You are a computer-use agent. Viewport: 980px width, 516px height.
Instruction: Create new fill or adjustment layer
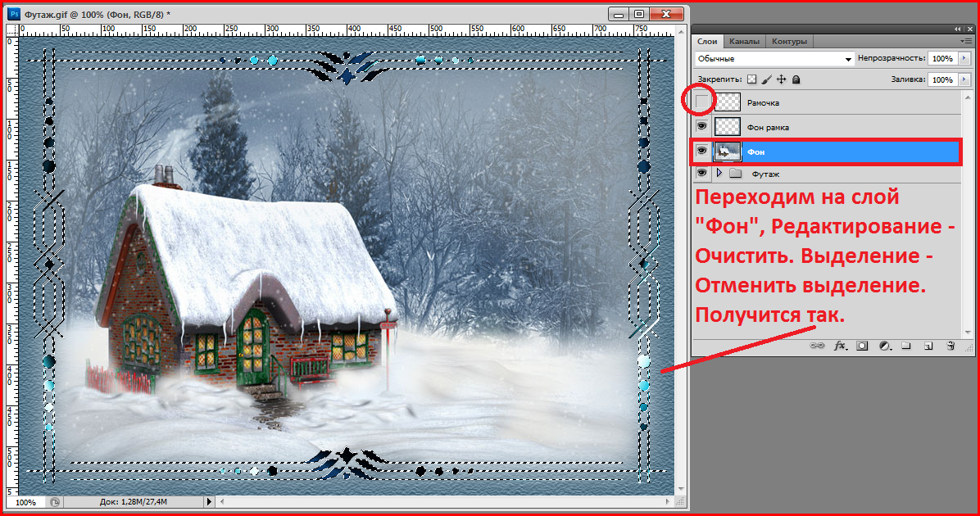click(884, 346)
